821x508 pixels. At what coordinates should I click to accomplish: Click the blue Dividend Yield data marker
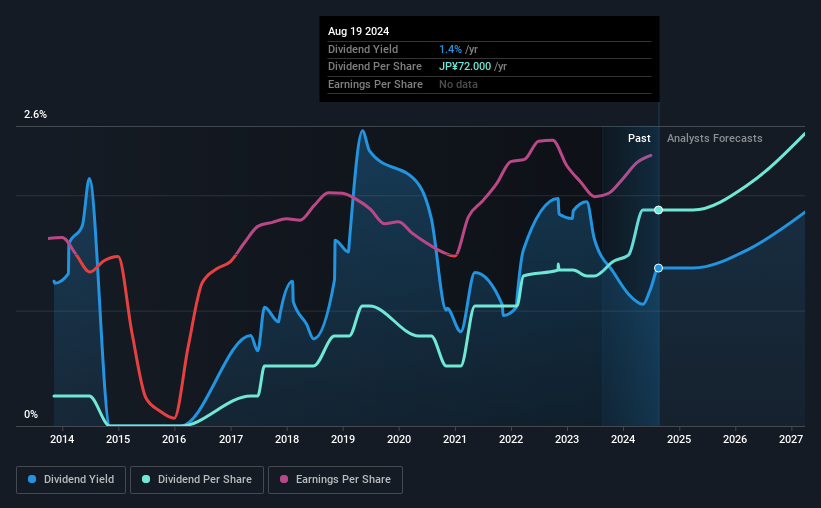click(659, 268)
